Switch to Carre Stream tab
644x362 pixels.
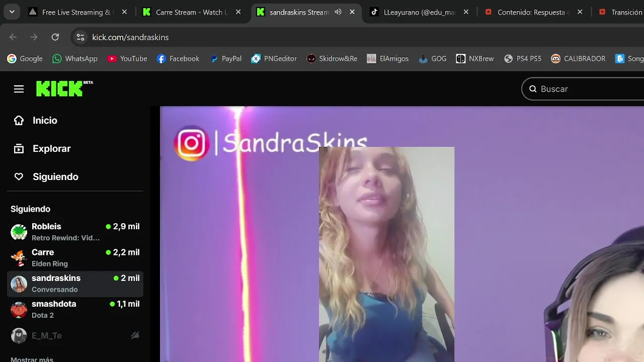point(192,12)
